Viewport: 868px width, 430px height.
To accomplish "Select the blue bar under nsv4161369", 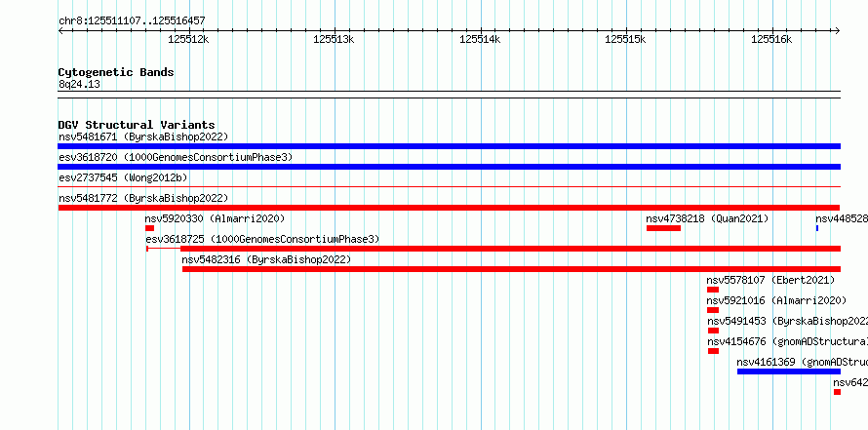I will pos(789,371).
